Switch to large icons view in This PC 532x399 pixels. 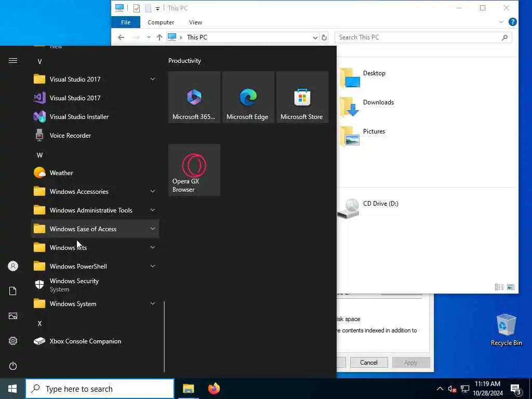(x=511, y=287)
